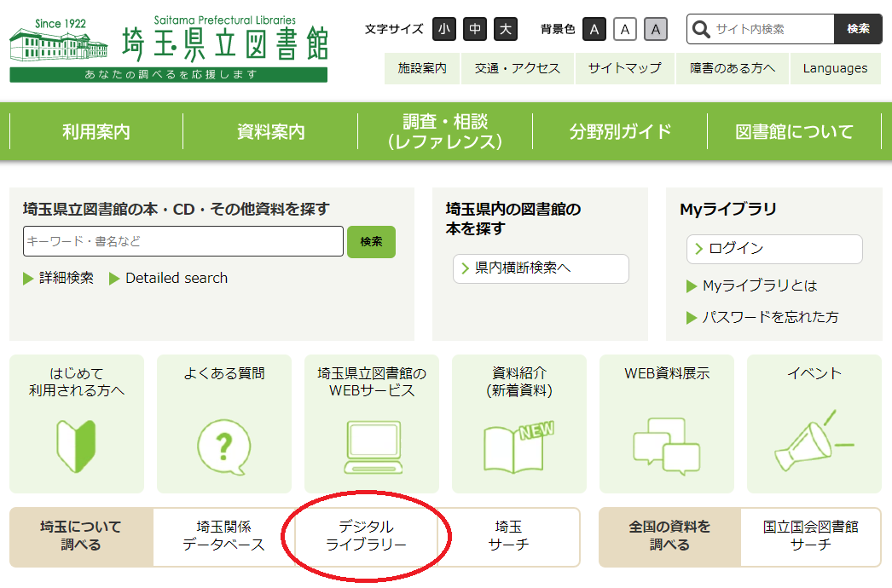Set text size to small (小)
This screenshot has width=892, height=588.
[x=444, y=29]
